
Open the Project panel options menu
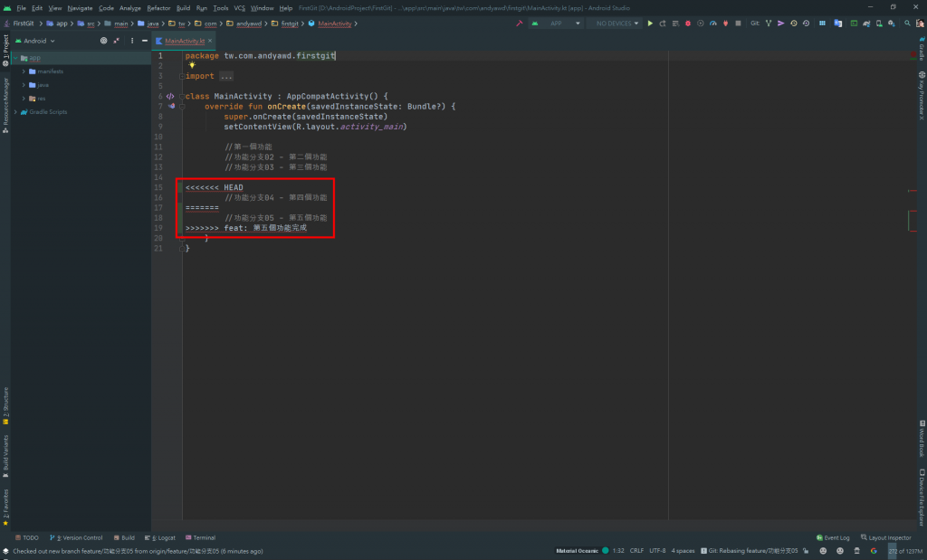pos(132,41)
